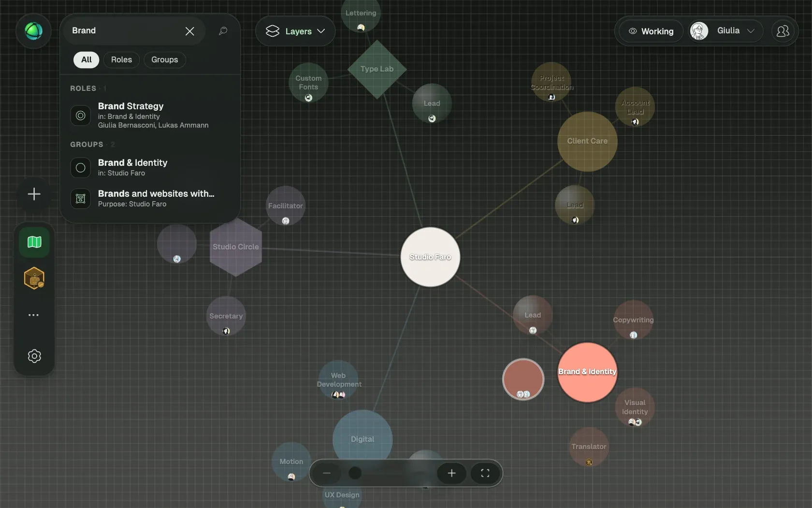The width and height of the screenshot is (812, 508).
Task: Click the purpose icon beside Brands and websites
Action: [x=81, y=199]
